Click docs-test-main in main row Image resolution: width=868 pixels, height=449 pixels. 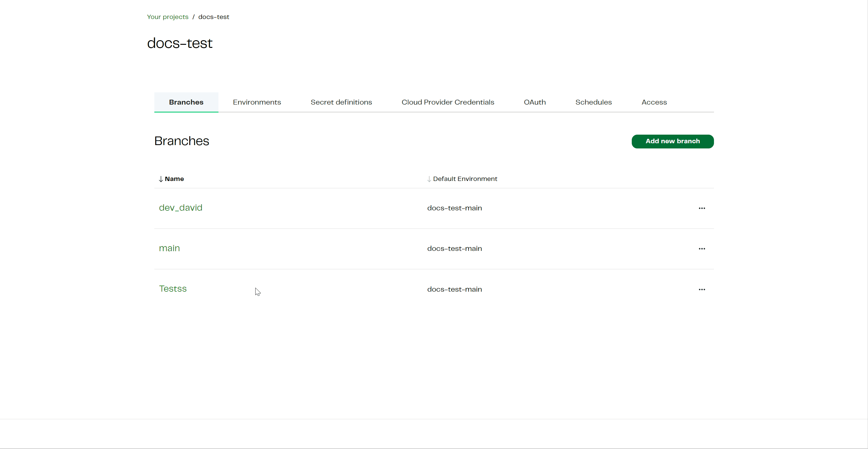pos(454,249)
